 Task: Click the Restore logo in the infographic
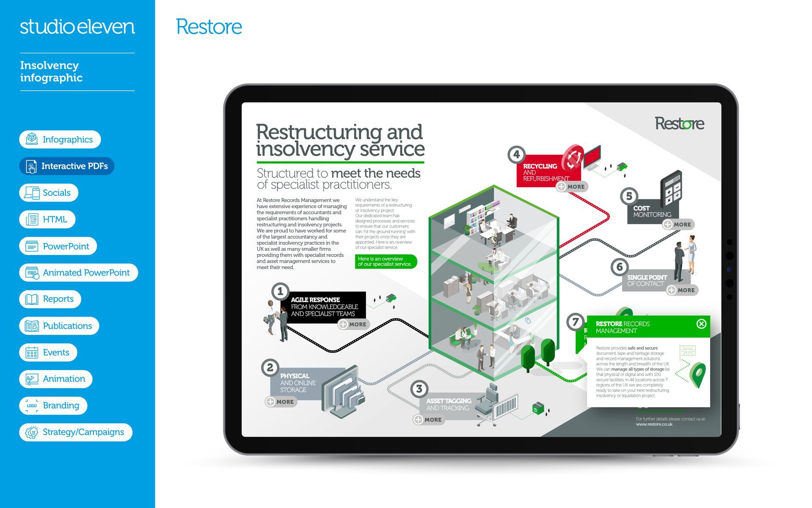click(x=680, y=124)
